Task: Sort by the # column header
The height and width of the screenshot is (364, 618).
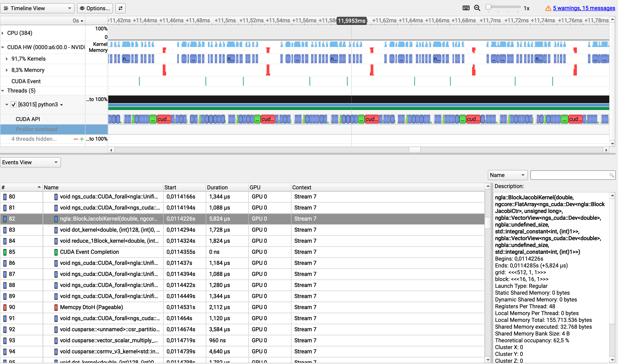Action: click(x=21, y=187)
